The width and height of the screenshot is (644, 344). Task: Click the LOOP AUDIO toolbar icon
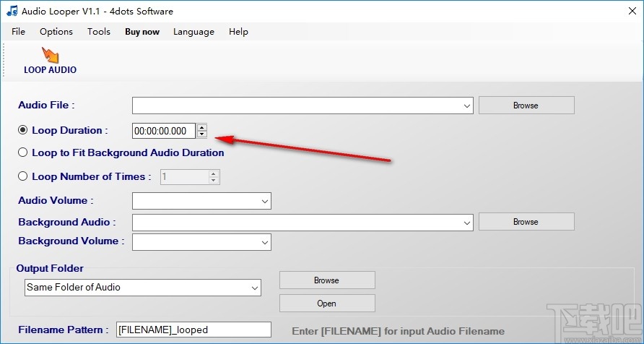[x=50, y=61]
